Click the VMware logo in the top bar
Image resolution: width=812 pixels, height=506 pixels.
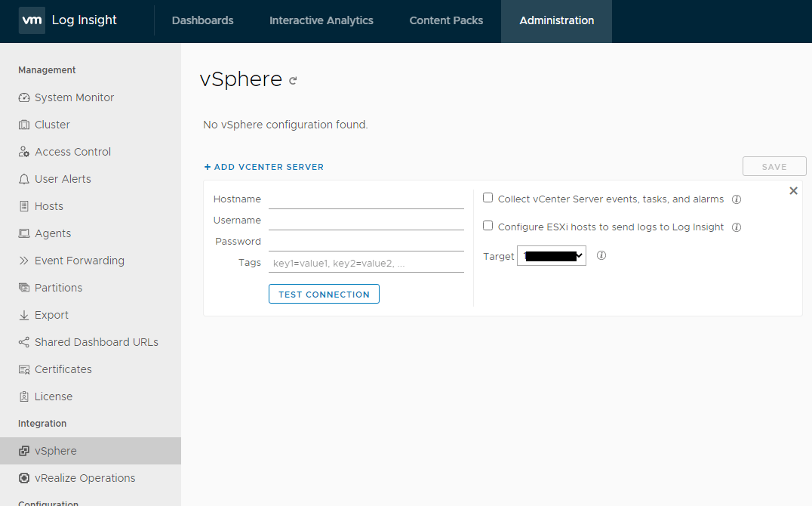tap(32, 20)
